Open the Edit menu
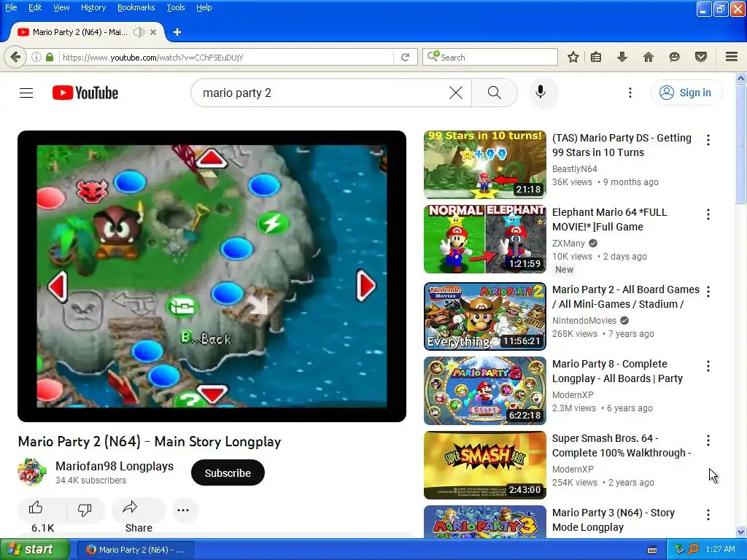Screen dimensions: 747x560 point(35,7)
